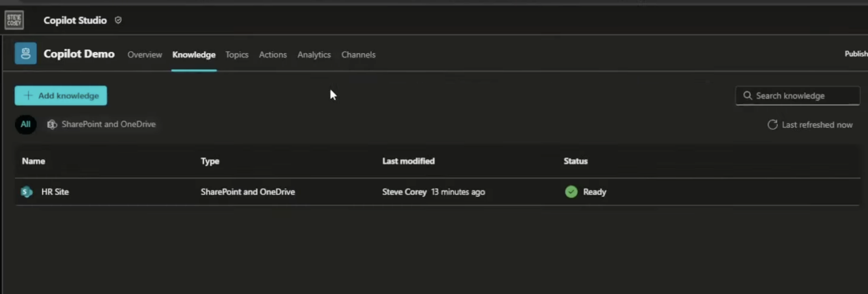Click the Add knowledge button
This screenshot has width=868, height=294.
click(61, 96)
